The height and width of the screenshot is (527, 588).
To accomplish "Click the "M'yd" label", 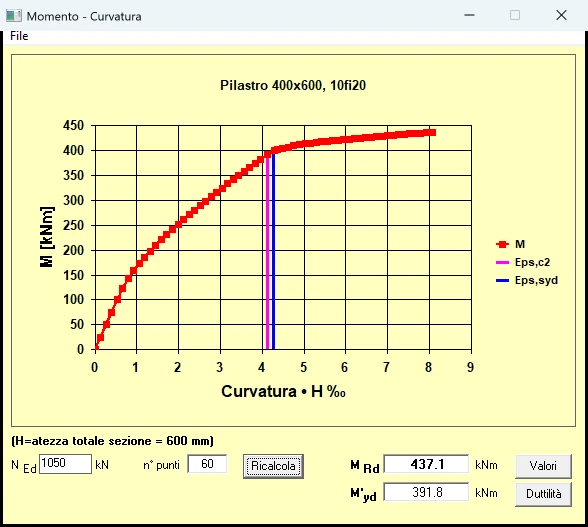I will 363,495.
